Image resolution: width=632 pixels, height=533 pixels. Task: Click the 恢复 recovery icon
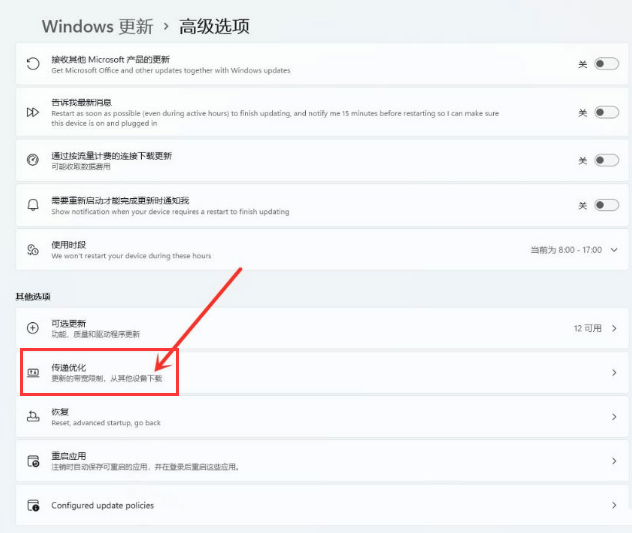click(x=33, y=416)
